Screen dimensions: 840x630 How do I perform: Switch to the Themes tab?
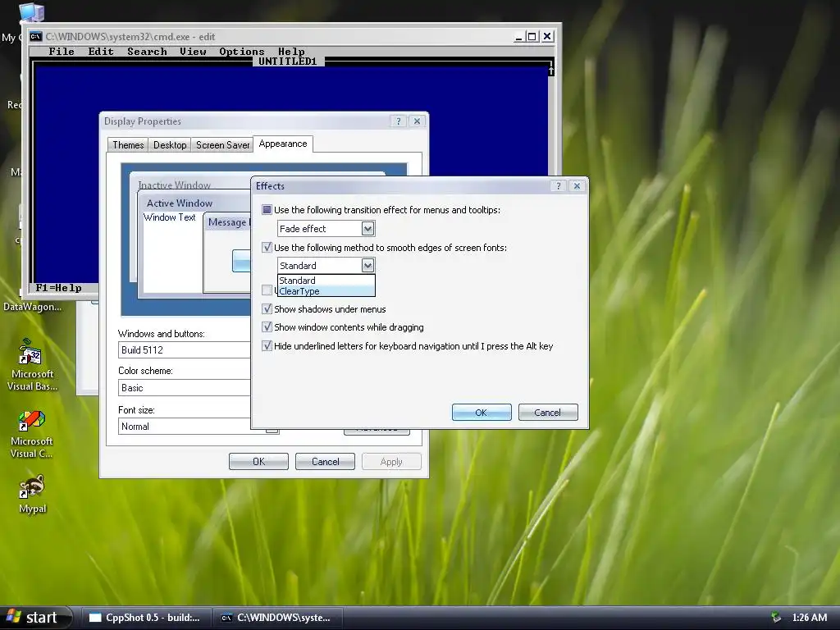pyautogui.click(x=128, y=145)
